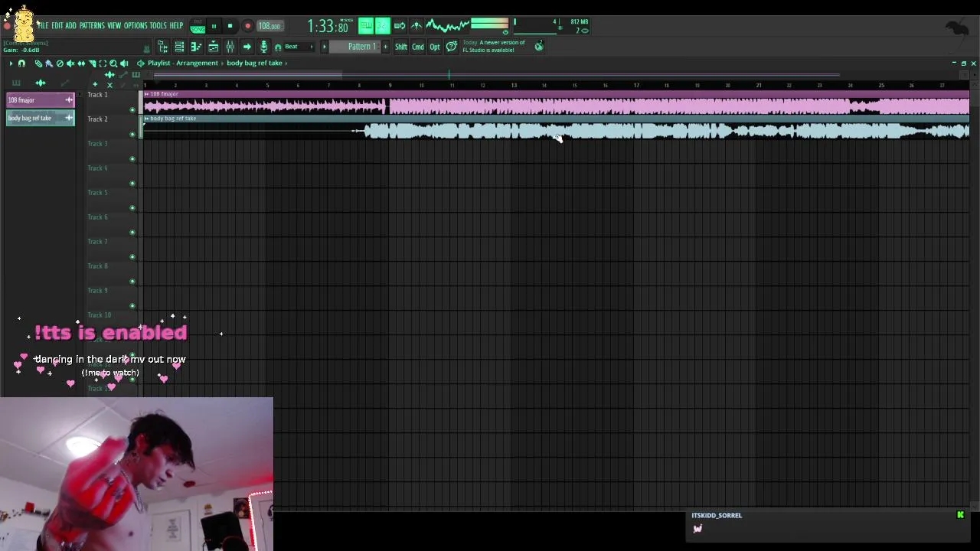Open the TOOLS menu

[x=158, y=25]
